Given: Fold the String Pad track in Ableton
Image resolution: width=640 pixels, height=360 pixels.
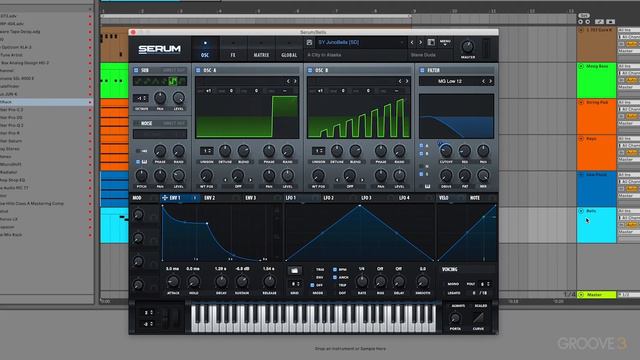Looking at the screenshot, I should coord(581,102).
